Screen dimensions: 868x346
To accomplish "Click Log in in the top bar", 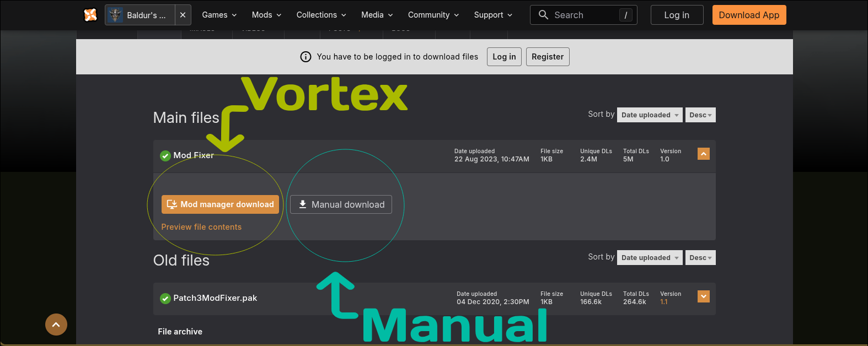I will point(677,15).
